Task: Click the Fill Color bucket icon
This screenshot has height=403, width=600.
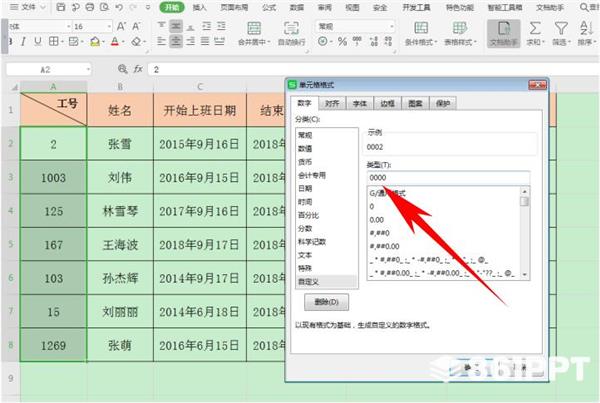Action: (x=95, y=41)
